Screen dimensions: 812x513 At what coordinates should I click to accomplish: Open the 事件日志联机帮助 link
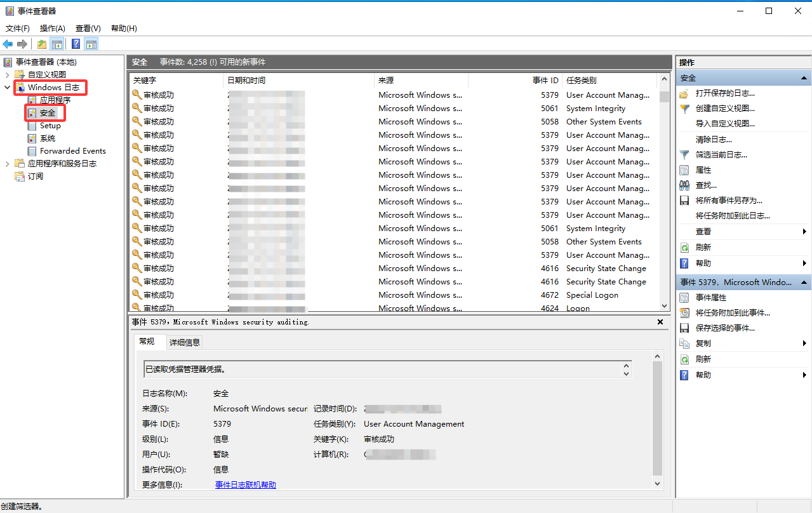[x=246, y=485]
